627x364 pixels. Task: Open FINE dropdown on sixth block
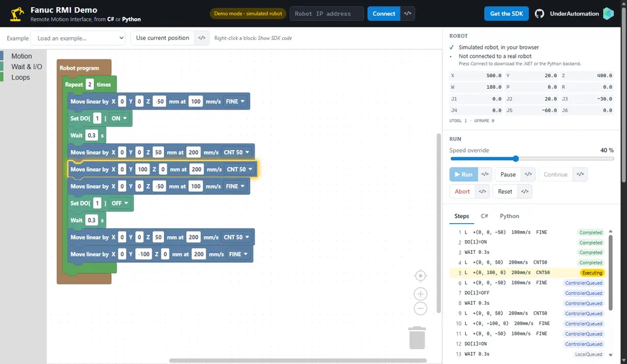[235, 186]
